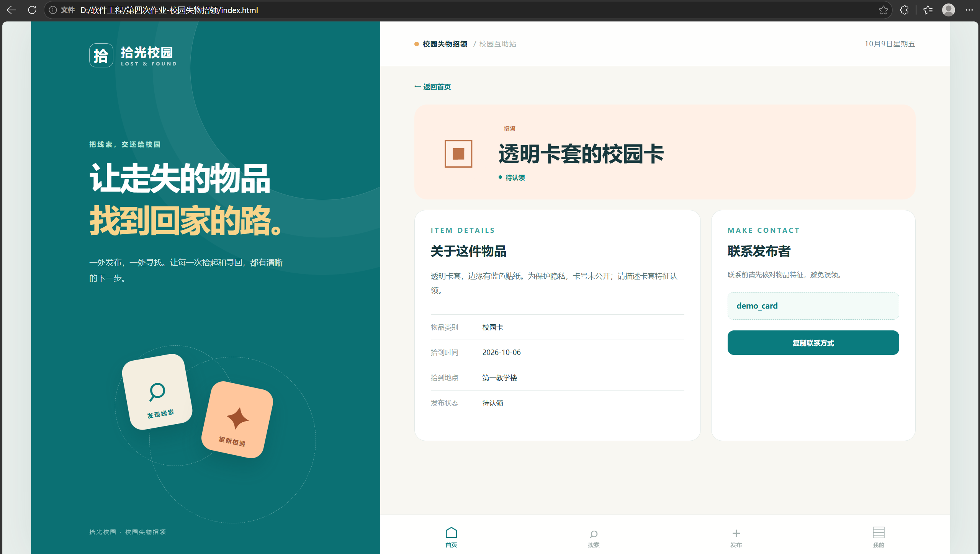Click the 发现线索 magnifier card
The height and width of the screenshot is (554, 980).
[157, 392]
